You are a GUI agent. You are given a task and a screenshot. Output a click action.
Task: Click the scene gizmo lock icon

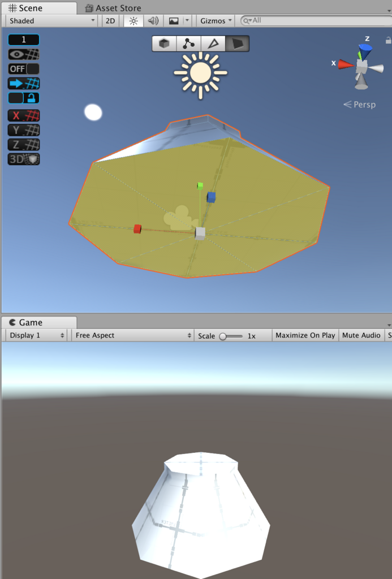[x=388, y=40]
